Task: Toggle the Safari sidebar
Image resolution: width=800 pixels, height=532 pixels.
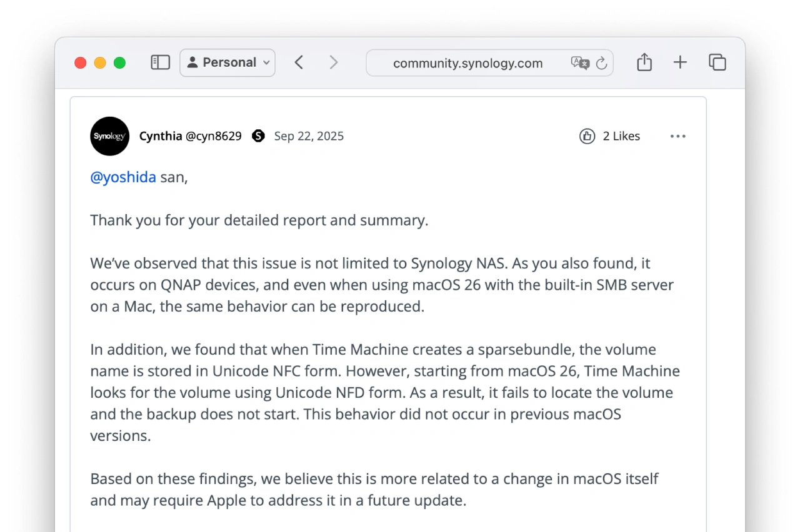Action: pos(160,62)
